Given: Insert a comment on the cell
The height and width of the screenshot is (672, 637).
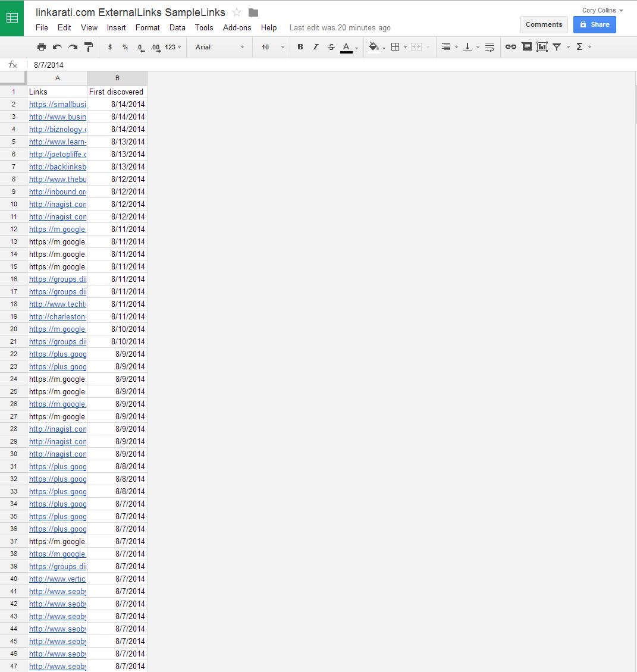Looking at the screenshot, I should coord(527,46).
